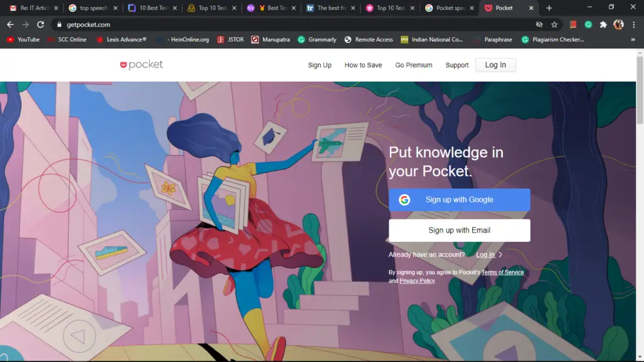
Task: Open Paraphrase bookmark
Action: pos(493,40)
